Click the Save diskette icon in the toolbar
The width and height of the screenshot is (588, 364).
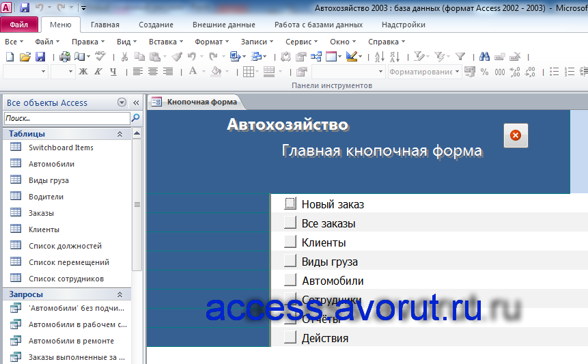pyautogui.click(x=40, y=57)
